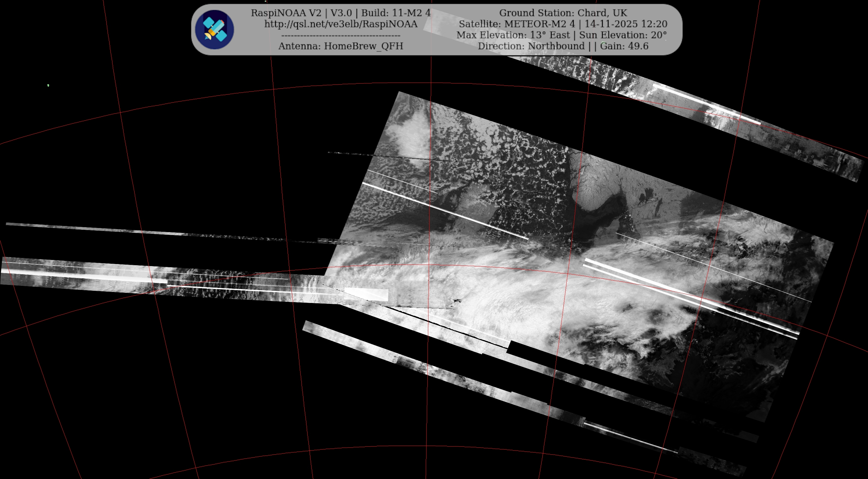Image resolution: width=868 pixels, height=479 pixels.
Task: Click the small green dot at upper left
Action: coord(48,85)
